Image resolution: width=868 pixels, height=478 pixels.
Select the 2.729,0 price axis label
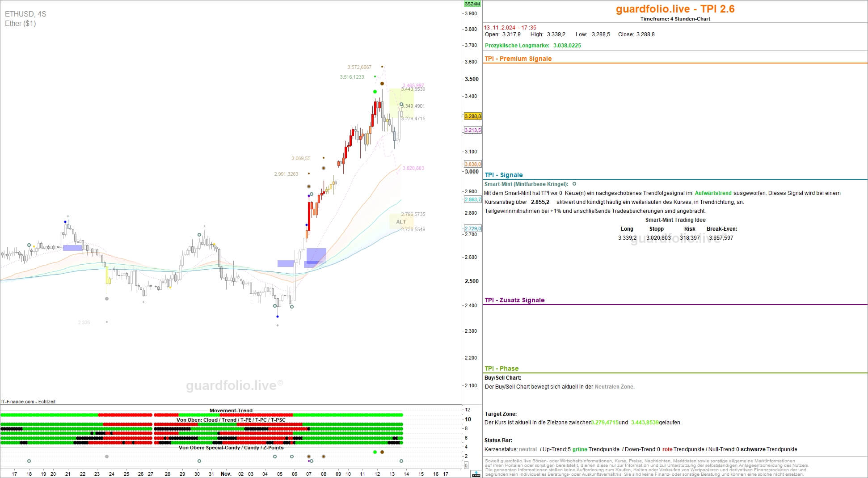point(472,228)
